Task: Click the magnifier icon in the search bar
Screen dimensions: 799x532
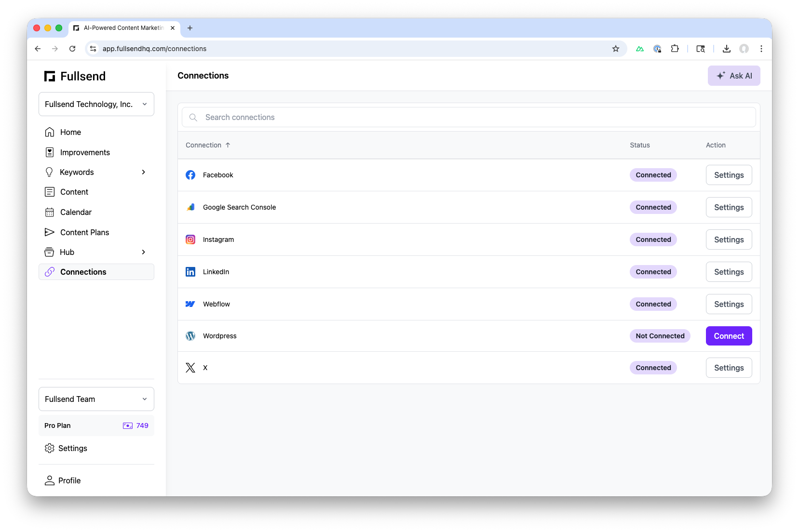Action: [x=193, y=117]
